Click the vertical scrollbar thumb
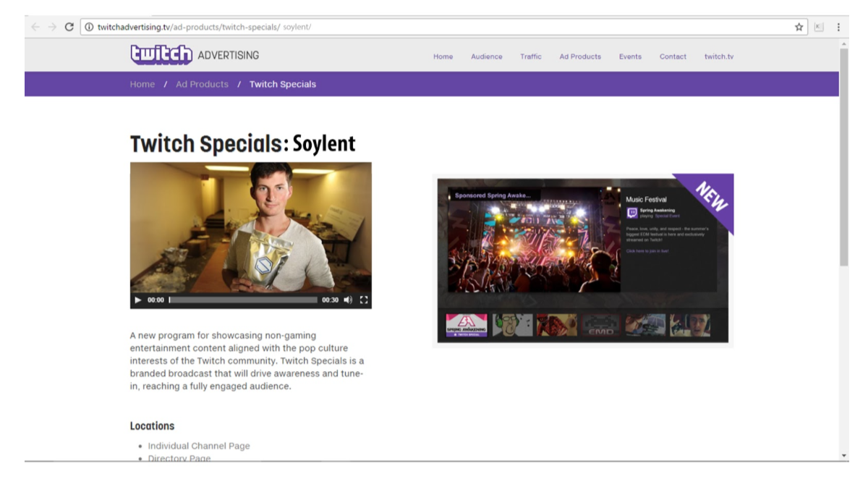This screenshot has height=482, width=868. [x=844, y=158]
